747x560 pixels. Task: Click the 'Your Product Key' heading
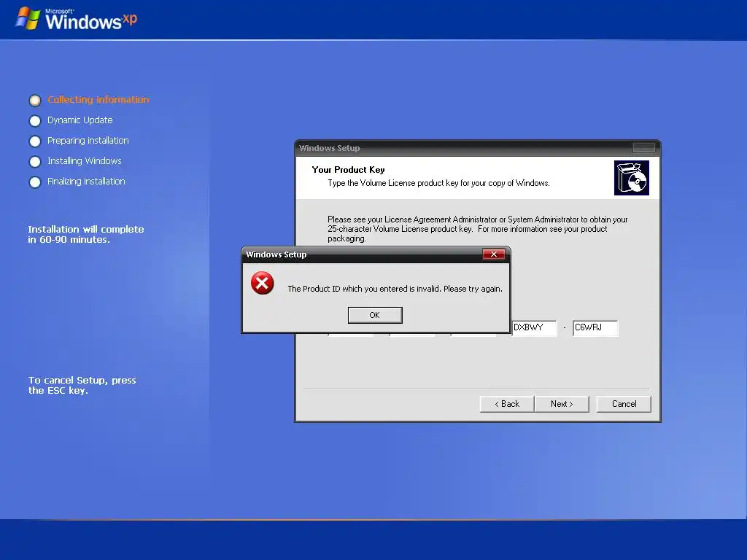348,169
